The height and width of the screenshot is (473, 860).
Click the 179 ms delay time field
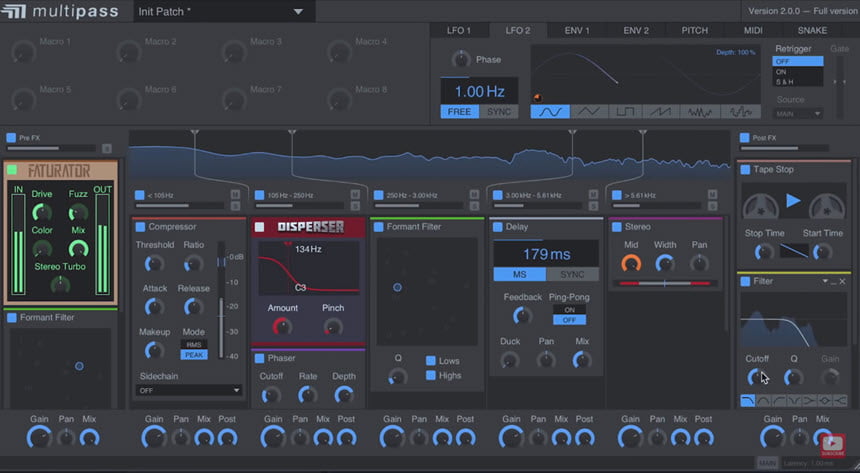546,254
